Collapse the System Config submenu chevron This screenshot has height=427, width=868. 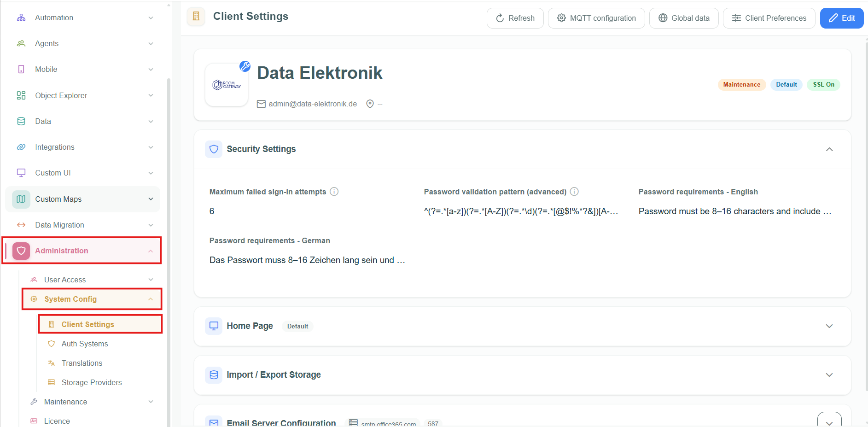151,299
